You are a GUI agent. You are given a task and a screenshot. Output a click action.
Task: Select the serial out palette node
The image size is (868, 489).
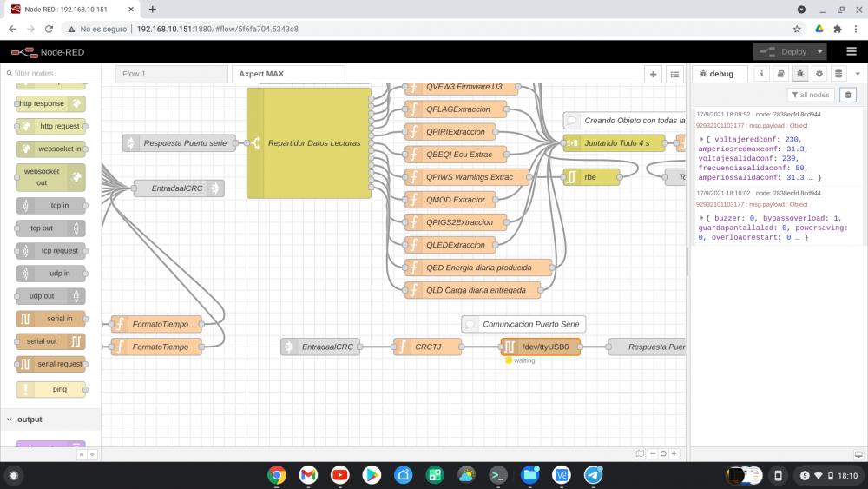point(51,341)
